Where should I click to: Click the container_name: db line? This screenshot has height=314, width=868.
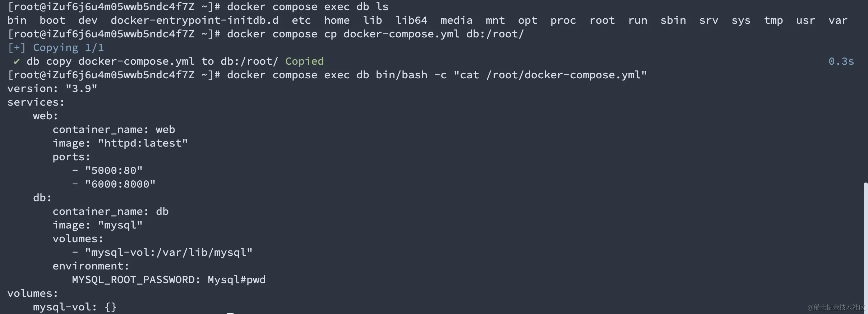[x=110, y=212]
